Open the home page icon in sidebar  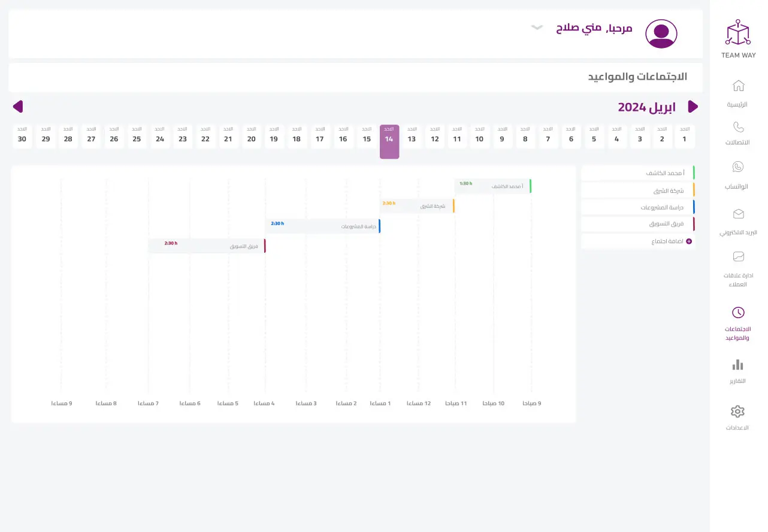click(738, 86)
